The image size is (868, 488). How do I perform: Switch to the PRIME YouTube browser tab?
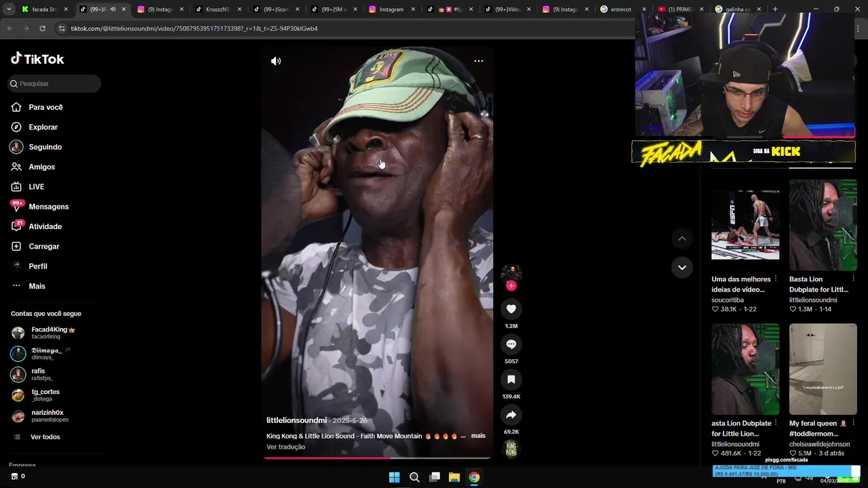click(x=680, y=9)
